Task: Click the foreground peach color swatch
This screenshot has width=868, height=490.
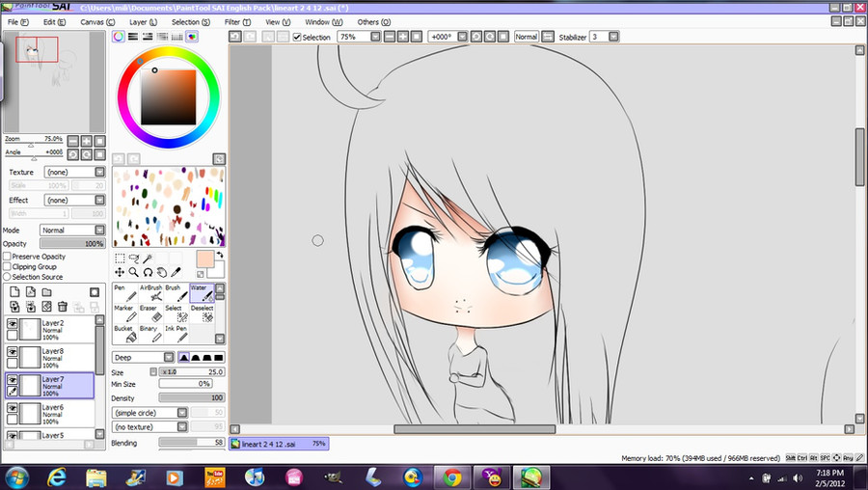Action: [x=205, y=259]
